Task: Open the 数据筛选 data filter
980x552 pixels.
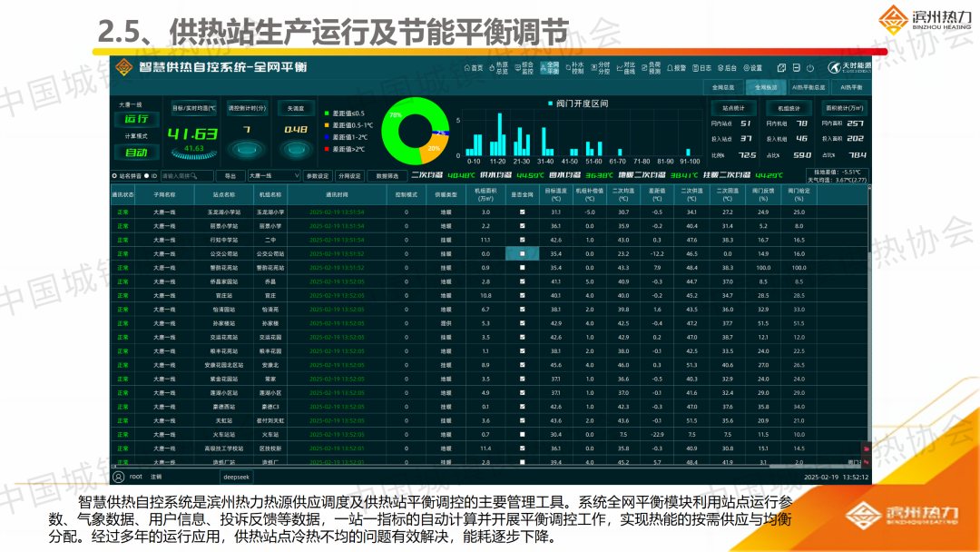Action: [x=387, y=175]
